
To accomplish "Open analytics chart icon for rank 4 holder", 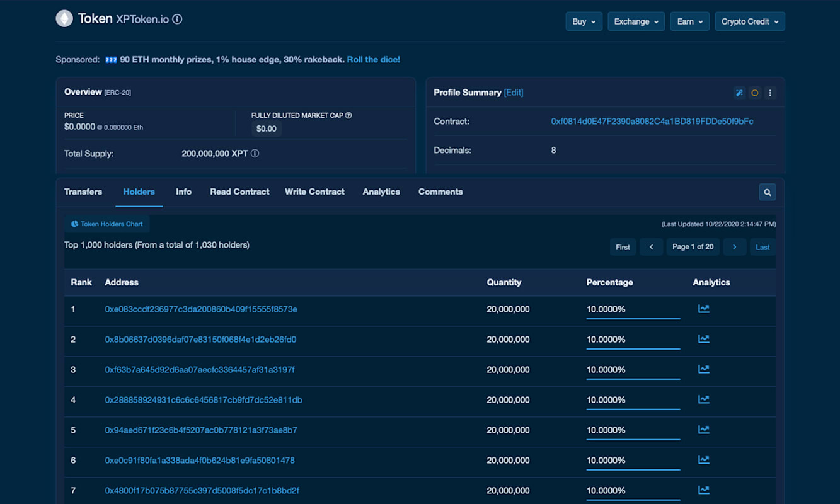I will [704, 399].
